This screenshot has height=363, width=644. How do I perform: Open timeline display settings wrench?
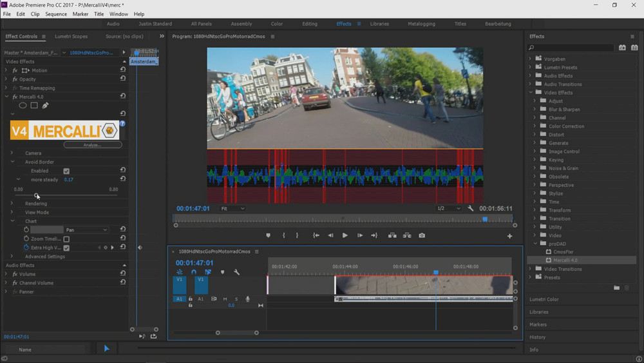[236, 272]
